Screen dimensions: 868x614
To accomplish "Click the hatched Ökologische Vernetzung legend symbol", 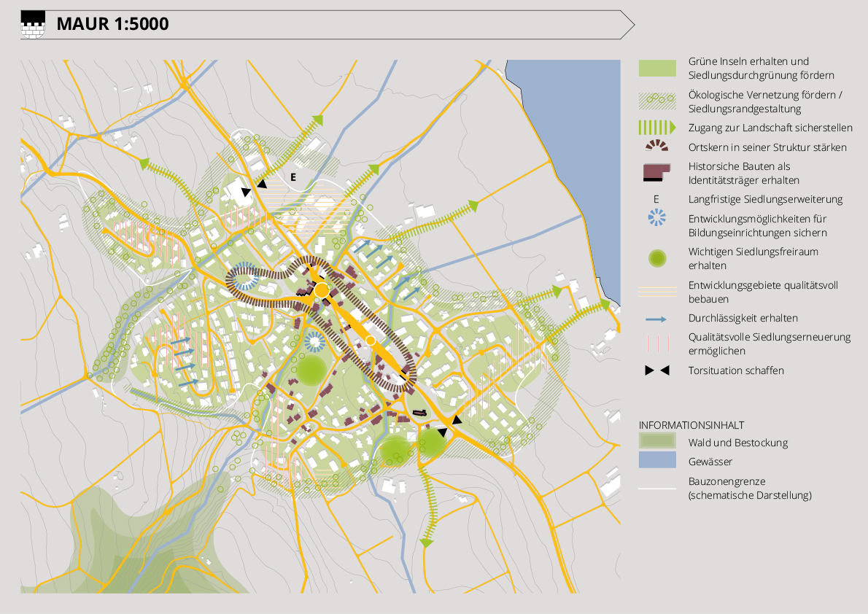I will (656, 101).
